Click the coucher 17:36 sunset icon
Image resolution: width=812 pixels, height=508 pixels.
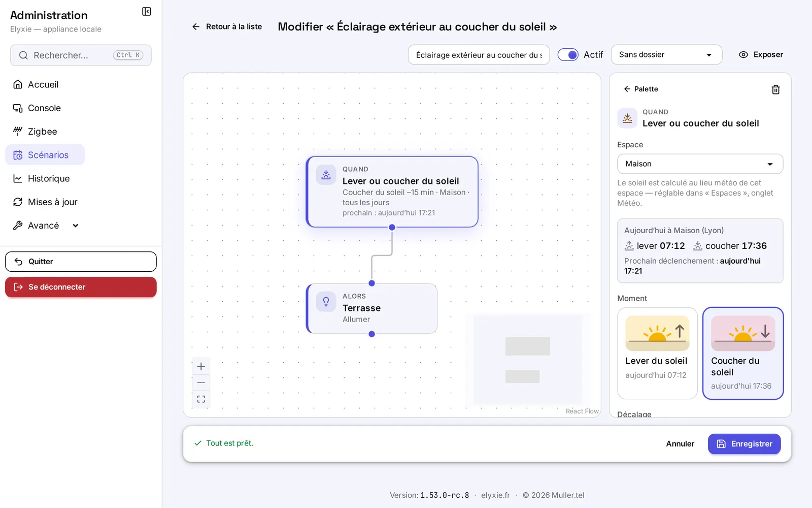click(698, 246)
